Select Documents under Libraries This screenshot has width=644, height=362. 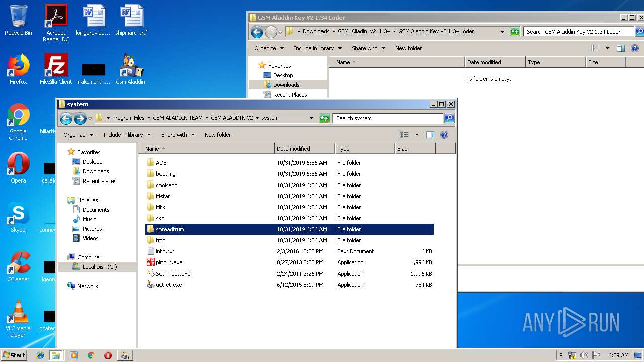pyautogui.click(x=96, y=210)
